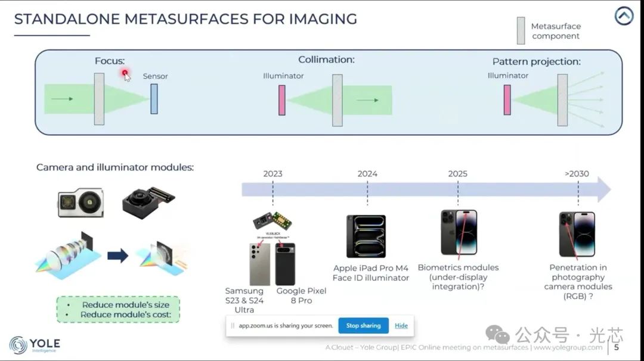Click the 'Samsung S23 & S24 Ultra' caption
The height and width of the screenshot is (361, 644).
244,300
